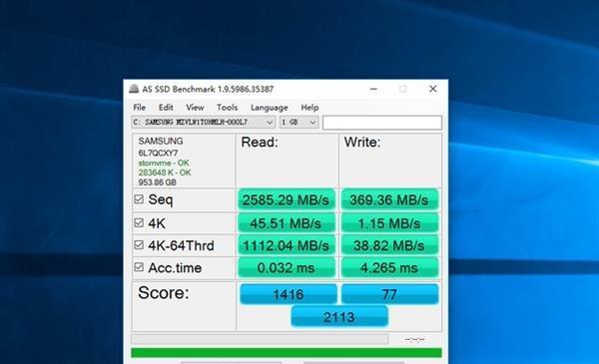Screen dimensions: 599x364
Task: Disable the Acc.time test checkbox
Action: (139, 267)
